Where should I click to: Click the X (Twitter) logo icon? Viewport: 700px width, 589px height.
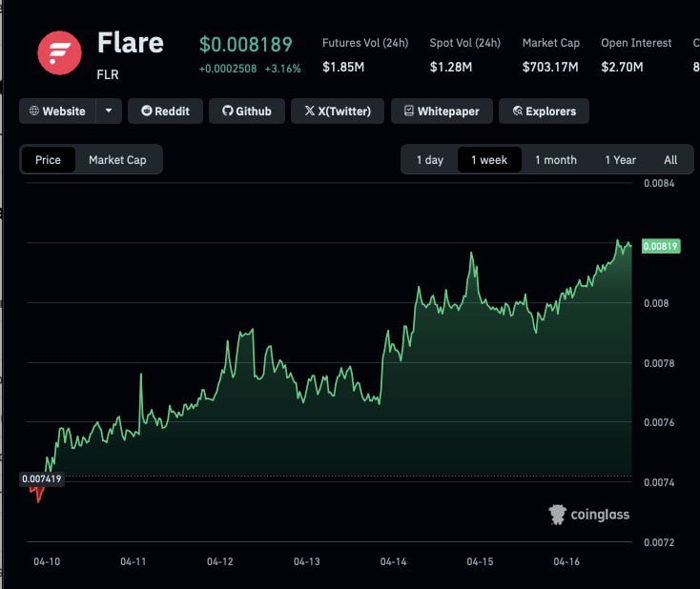tap(309, 112)
